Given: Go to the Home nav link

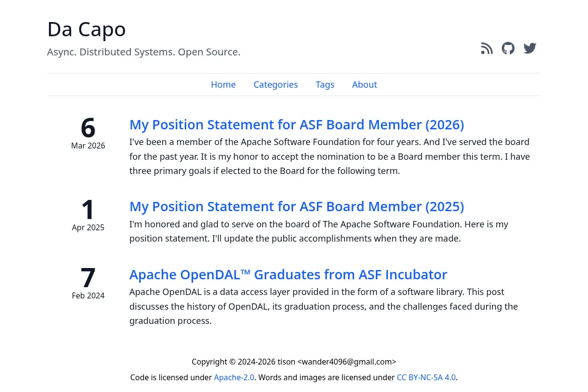Looking at the screenshot, I should pos(223,84).
